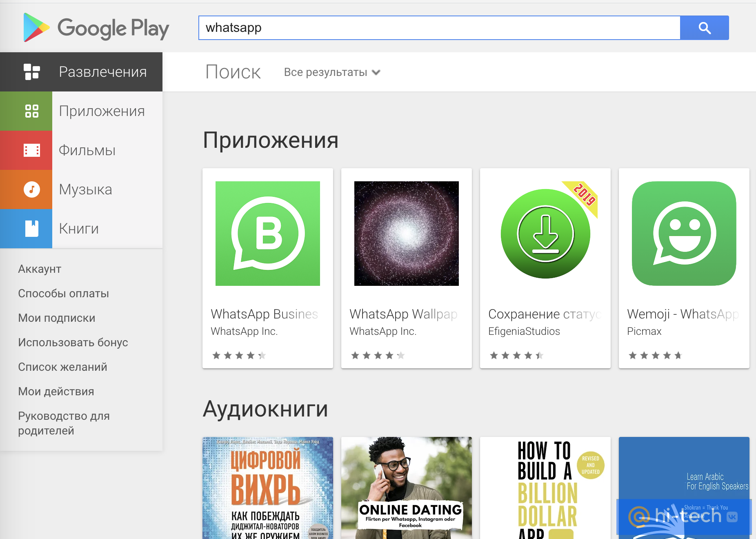Open Цифровой вихрь audiobook cover
756x539 pixels.
(268, 488)
